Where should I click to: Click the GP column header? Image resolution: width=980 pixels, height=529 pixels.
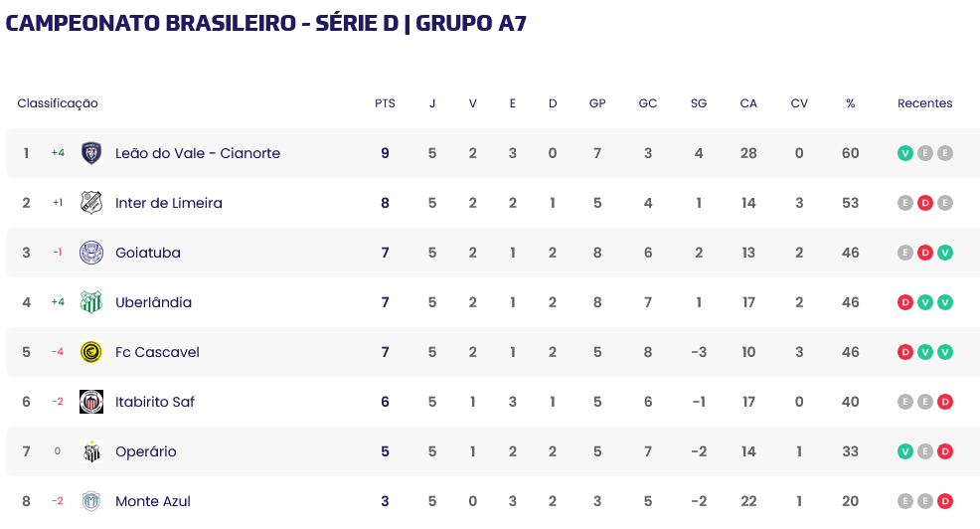tap(597, 103)
